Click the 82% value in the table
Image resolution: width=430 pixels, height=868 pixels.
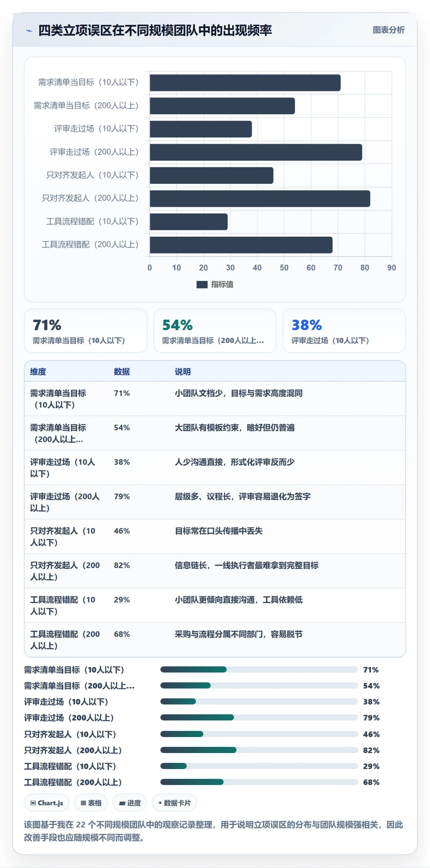pyautogui.click(x=122, y=565)
